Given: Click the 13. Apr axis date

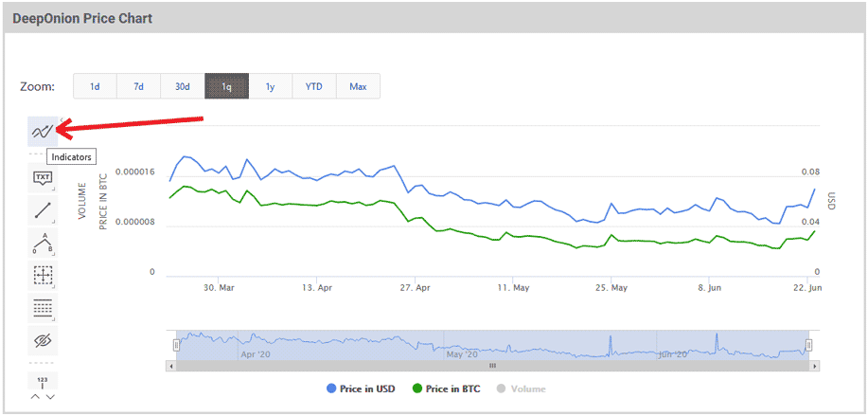Looking at the screenshot, I should coord(317,288).
